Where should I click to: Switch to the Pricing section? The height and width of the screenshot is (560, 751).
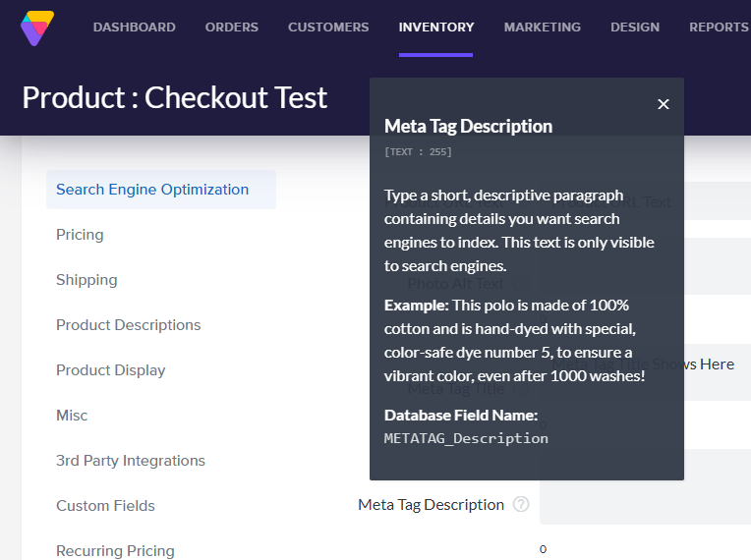pyautogui.click(x=80, y=235)
